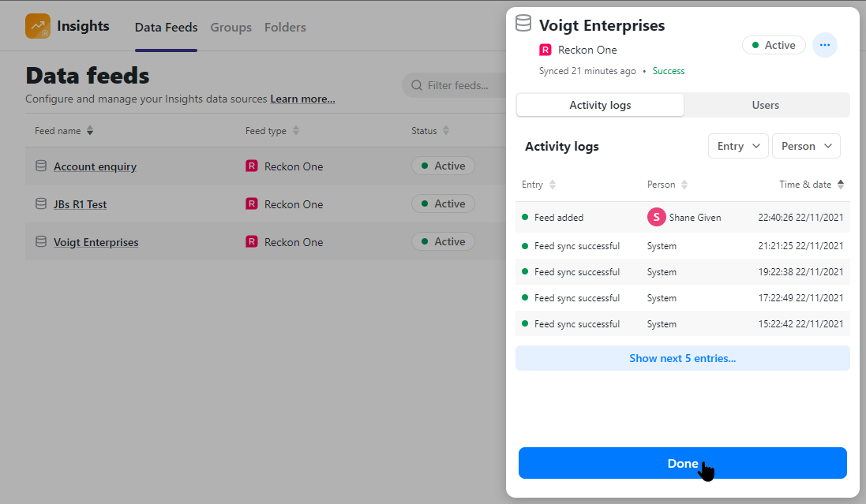Click the Synced 21 minutes ago text
The height and width of the screenshot is (504, 866).
[587, 71]
